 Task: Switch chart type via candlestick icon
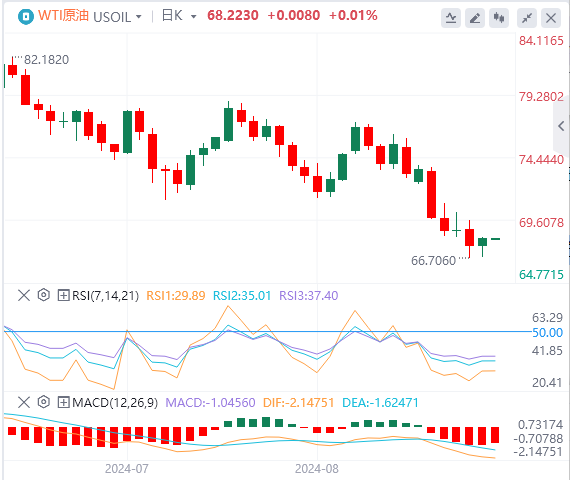tap(499, 18)
